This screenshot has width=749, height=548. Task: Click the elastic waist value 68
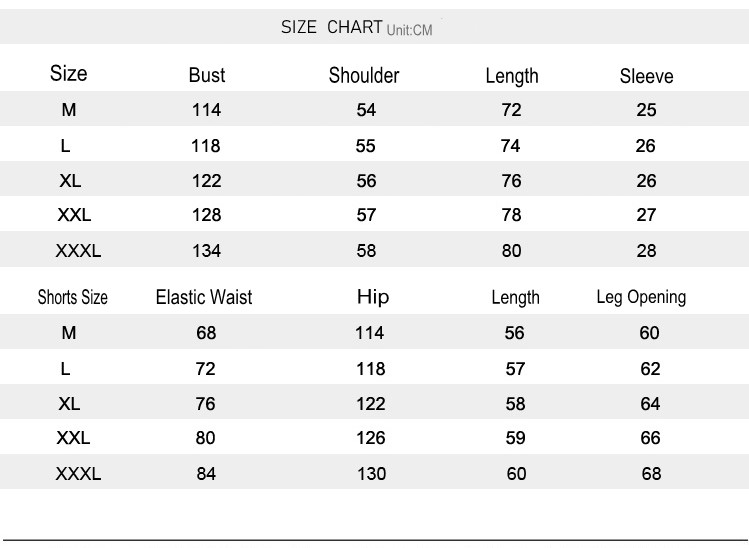coord(206,333)
